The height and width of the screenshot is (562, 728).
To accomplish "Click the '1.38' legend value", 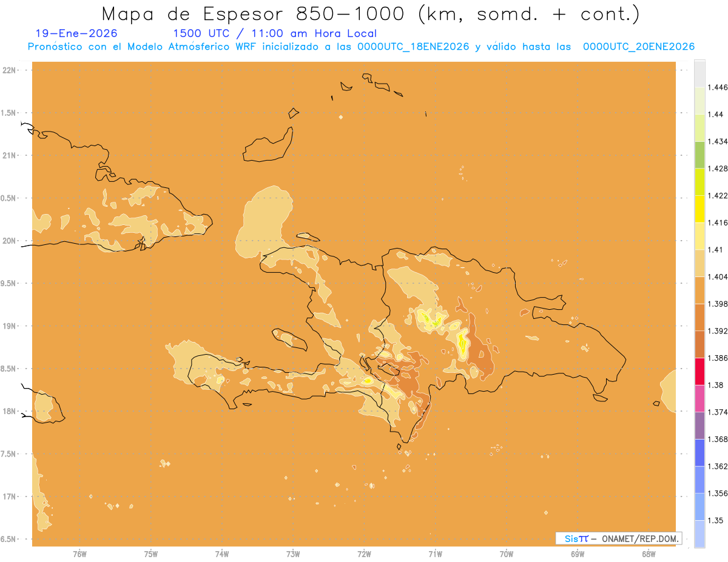I will pos(715,385).
